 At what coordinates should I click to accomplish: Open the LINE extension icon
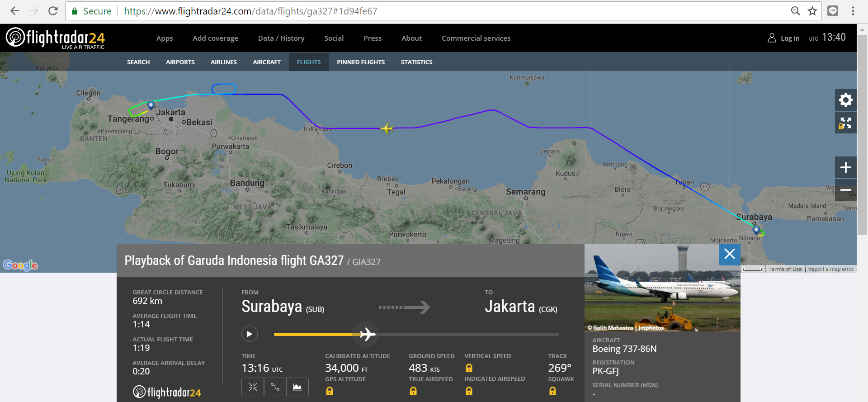[x=833, y=11]
